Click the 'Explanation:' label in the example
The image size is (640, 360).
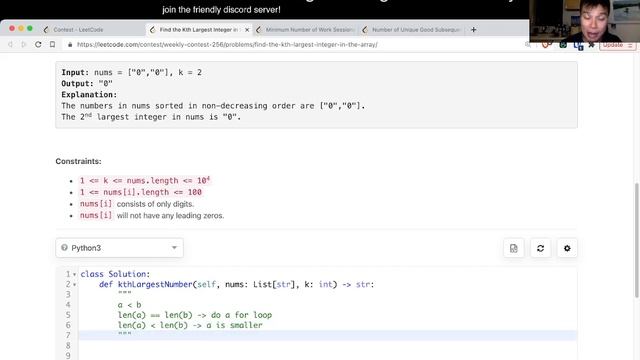pyautogui.click(x=89, y=94)
